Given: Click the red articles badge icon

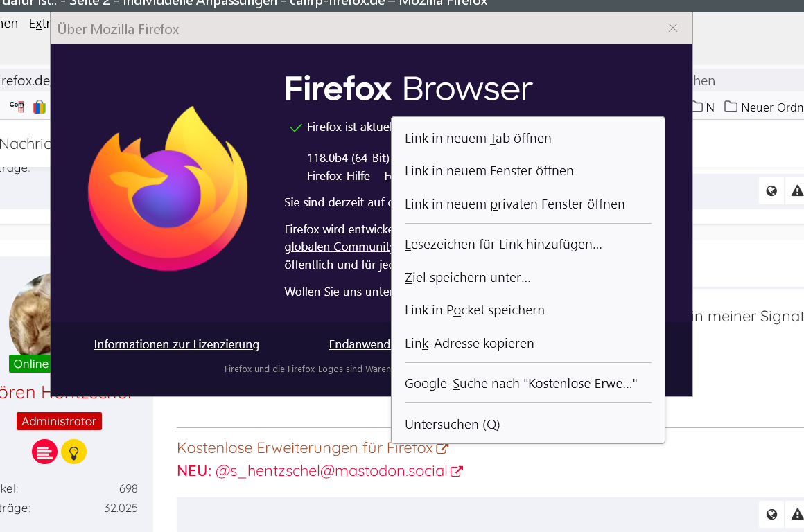Looking at the screenshot, I should [44, 452].
